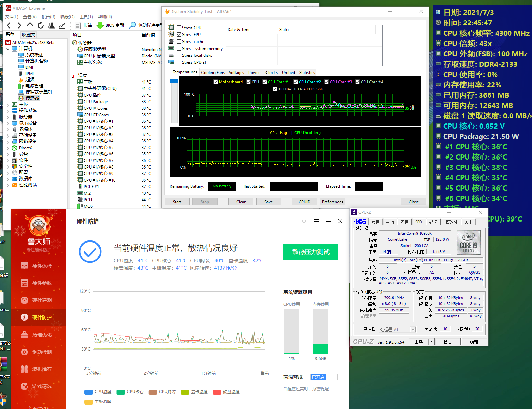The width and height of the screenshot is (532, 409).
Task: Toggle CPU Core #1 graph checkbox
Action: click(x=264, y=82)
